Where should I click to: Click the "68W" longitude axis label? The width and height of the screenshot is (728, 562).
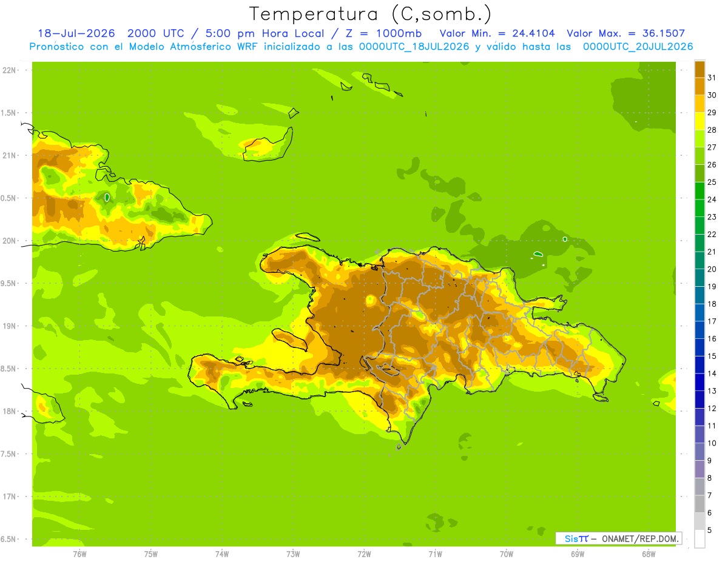pyautogui.click(x=649, y=554)
